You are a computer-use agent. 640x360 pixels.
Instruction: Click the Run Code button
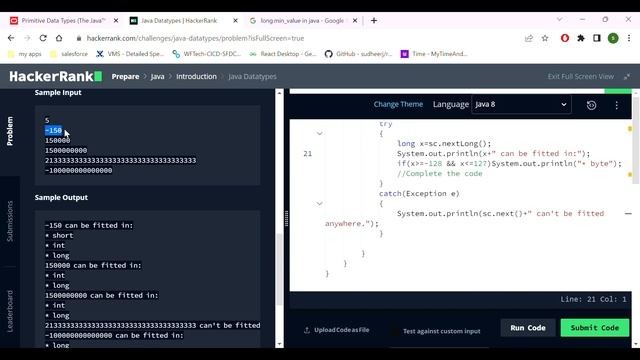tap(528, 328)
